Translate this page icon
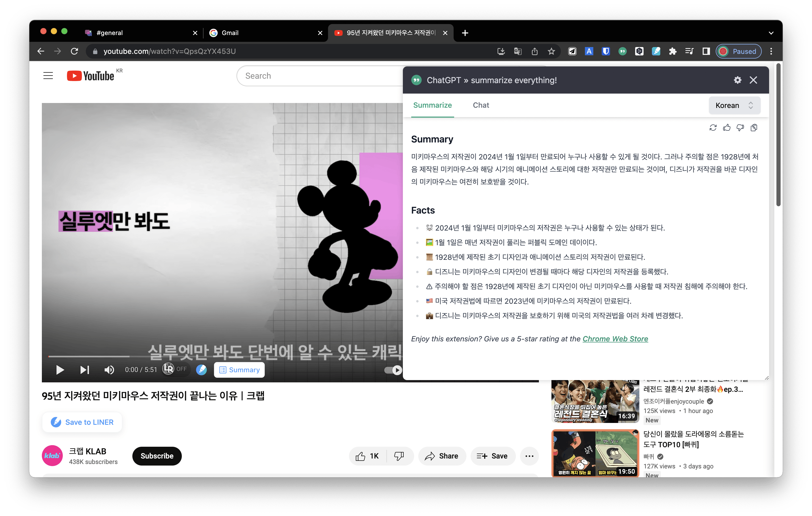Viewport: 812px width, 516px height. click(518, 51)
